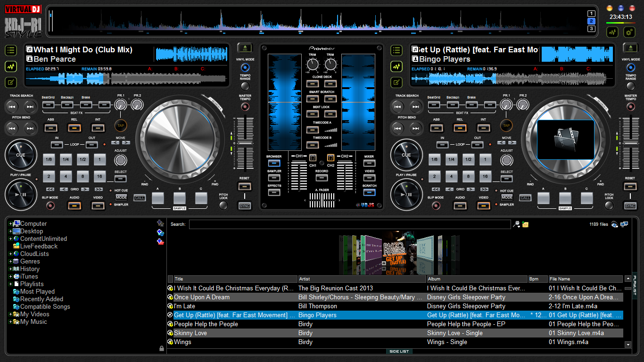Click left deck track search backward button

coord(13,107)
